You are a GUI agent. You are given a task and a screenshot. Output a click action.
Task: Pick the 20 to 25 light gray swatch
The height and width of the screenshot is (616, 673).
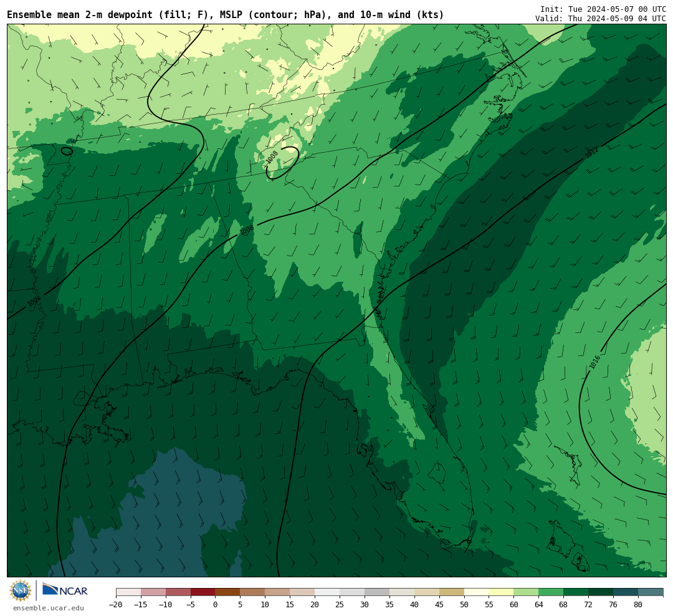328,592
